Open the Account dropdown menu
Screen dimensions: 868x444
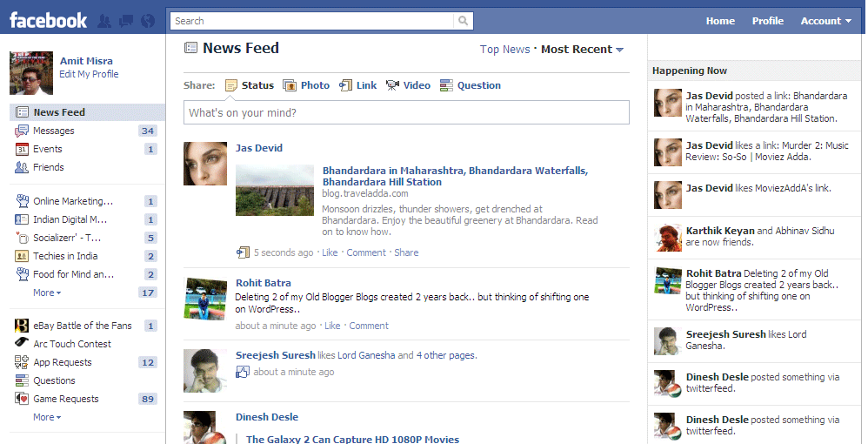(825, 21)
